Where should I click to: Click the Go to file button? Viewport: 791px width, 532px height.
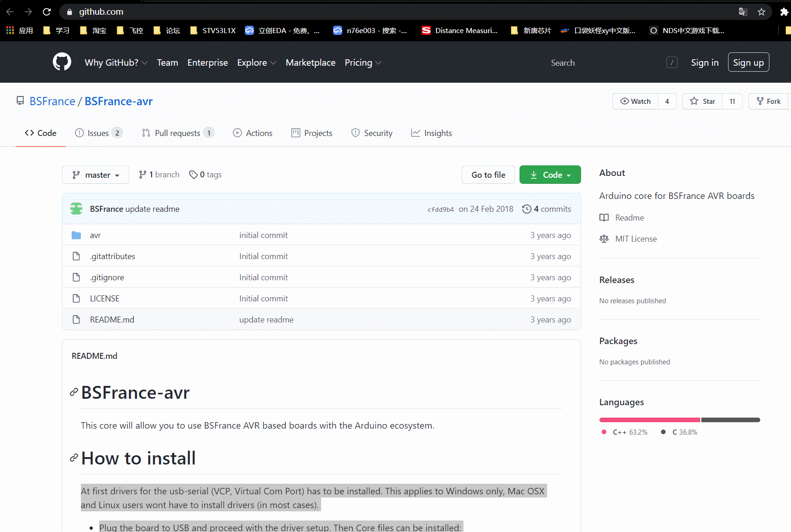pyautogui.click(x=488, y=175)
